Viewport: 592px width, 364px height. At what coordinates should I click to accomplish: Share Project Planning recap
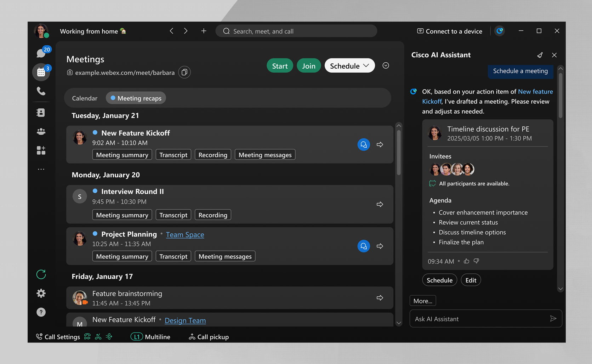[x=380, y=246]
